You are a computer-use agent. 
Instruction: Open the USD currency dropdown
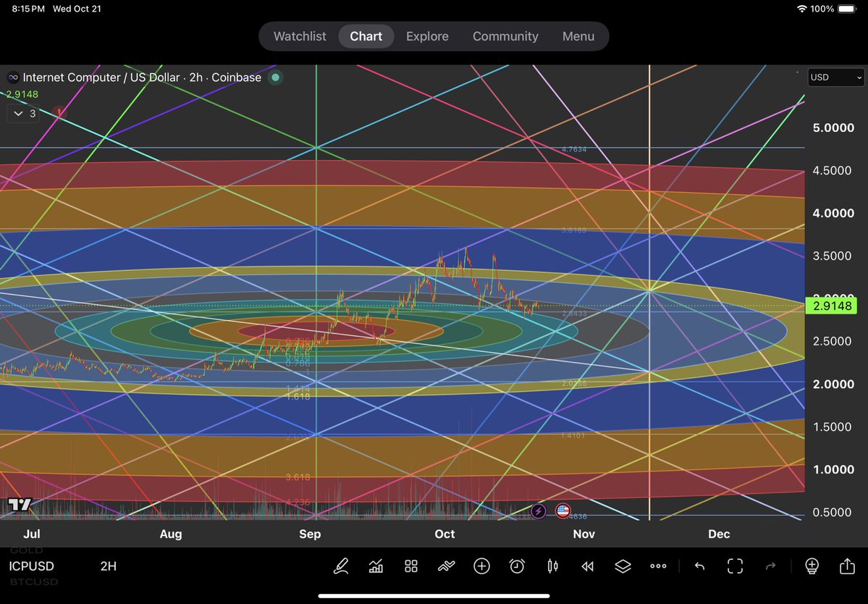(835, 77)
